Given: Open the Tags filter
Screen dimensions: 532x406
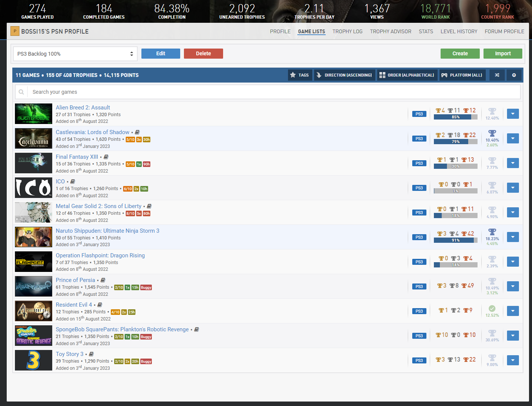Looking at the screenshot, I should click(299, 75).
